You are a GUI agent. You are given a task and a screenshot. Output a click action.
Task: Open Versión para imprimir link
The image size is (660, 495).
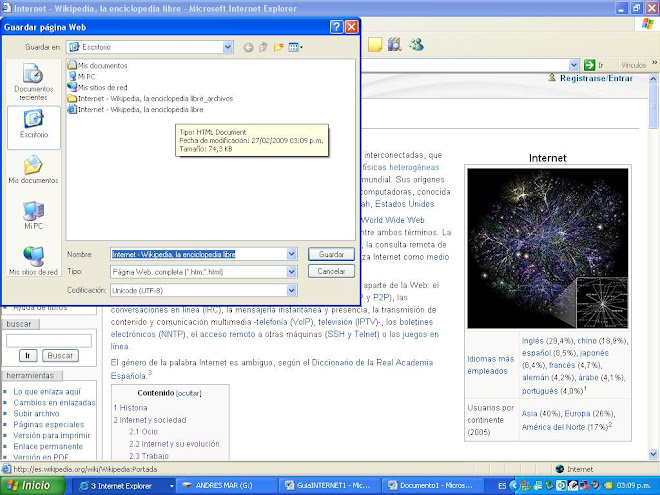[x=51, y=435]
